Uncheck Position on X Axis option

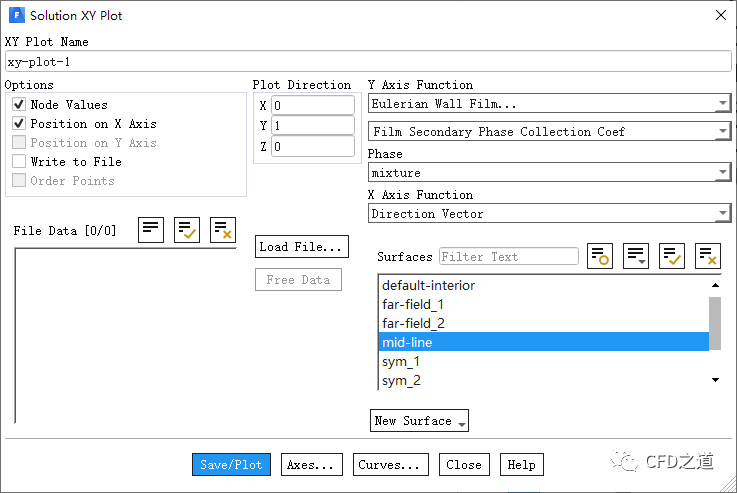click(19, 123)
